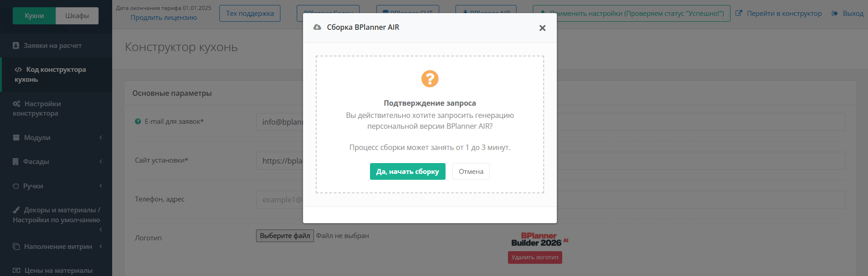Open the Фасады sidebar section

pyautogui.click(x=56, y=162)
